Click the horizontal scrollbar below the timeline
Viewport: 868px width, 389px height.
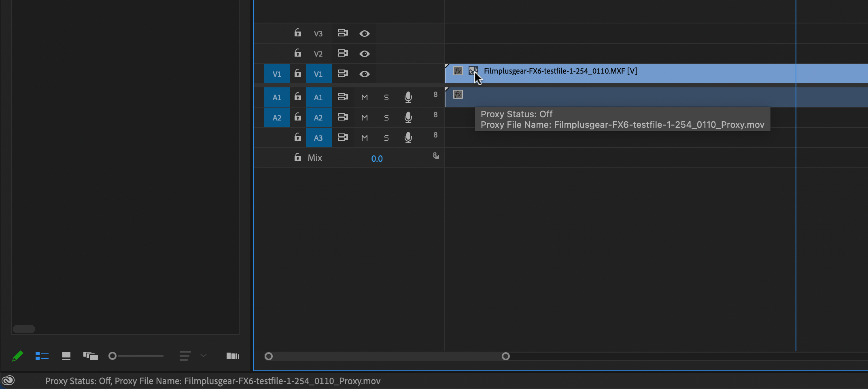pyautogui.click(x=386, y=356)
